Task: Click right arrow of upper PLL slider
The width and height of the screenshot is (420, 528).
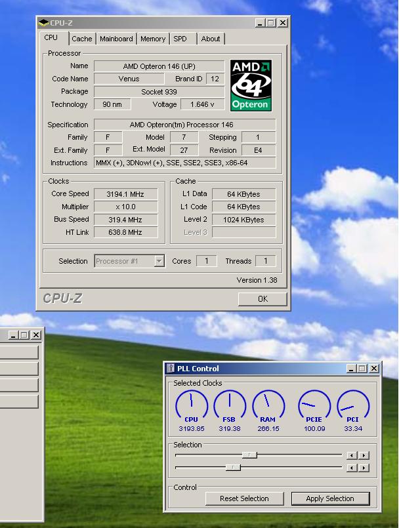Action: tap(364, 455)
